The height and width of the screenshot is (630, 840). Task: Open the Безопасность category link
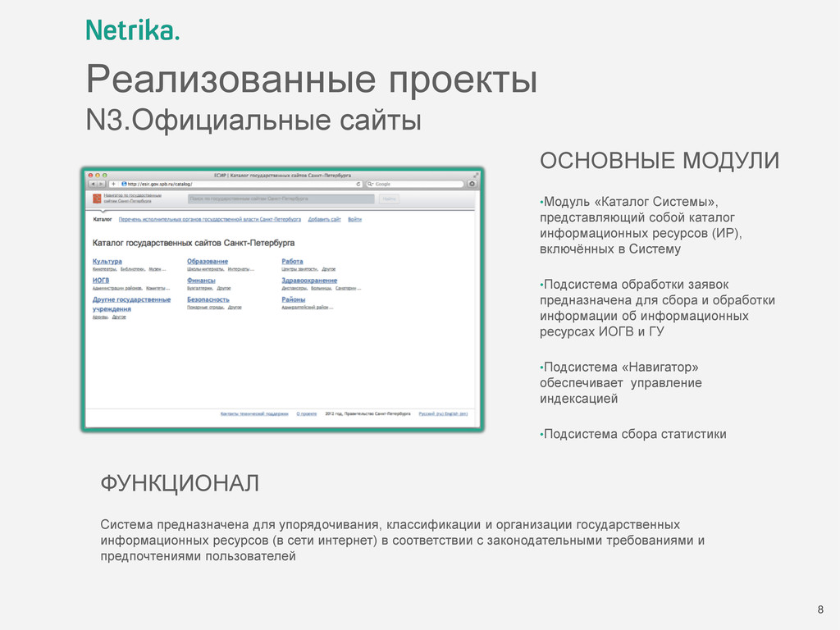[x=208, y=299]
